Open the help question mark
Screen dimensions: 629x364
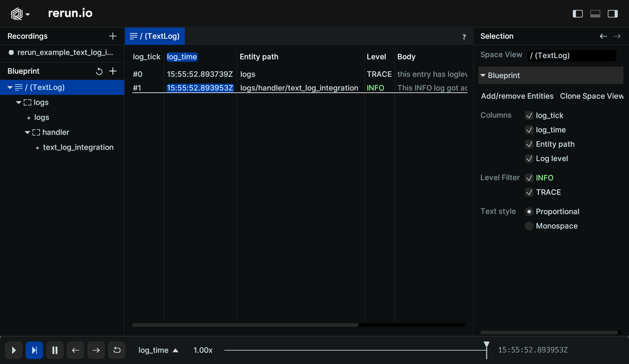tap(464, 37)
